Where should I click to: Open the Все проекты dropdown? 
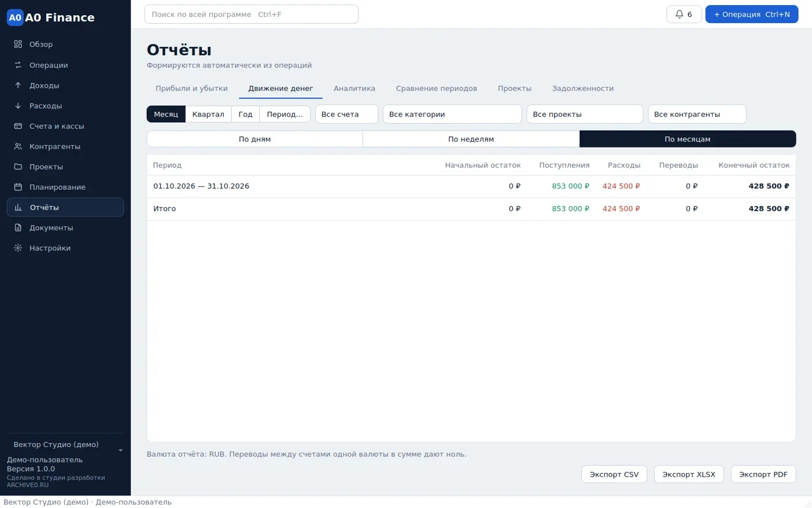(x=585, y=114)
